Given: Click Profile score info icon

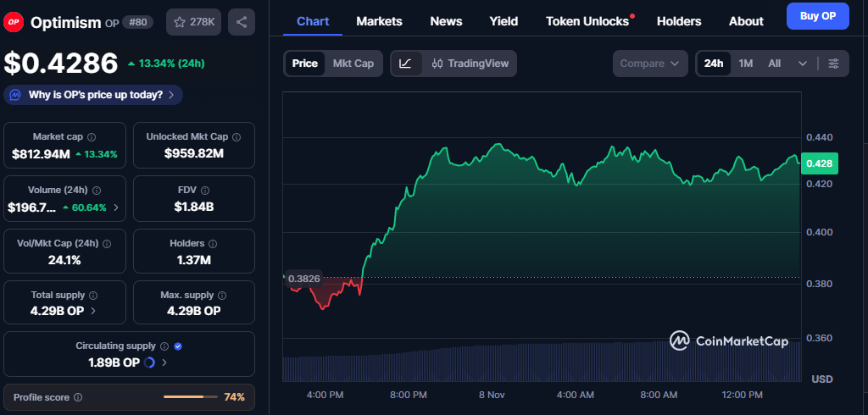Looking at the screenshot, I should (x=78, y=397).
